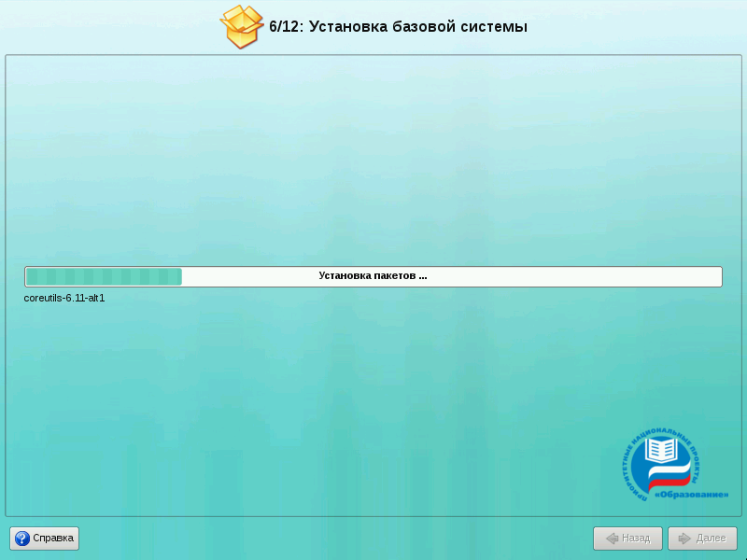Viewport: 747px width, 560px height.
Task: Open help with the Справка button
Action: 45,539
